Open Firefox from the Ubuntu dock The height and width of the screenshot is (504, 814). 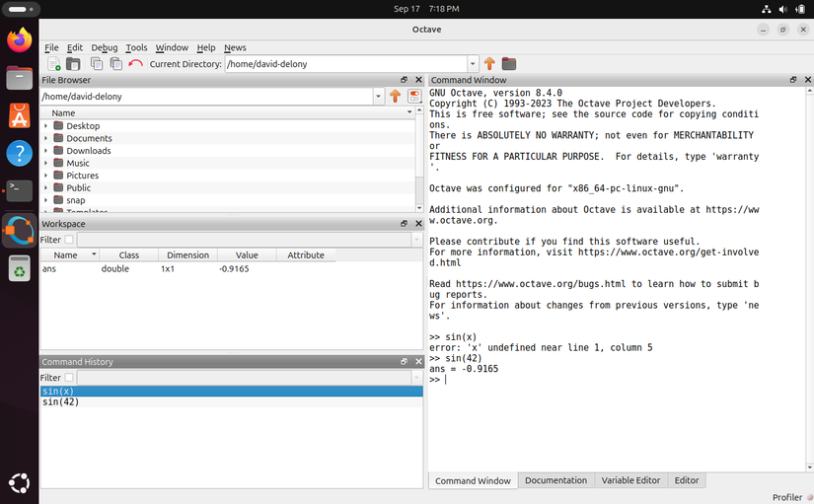click(19, 40)
